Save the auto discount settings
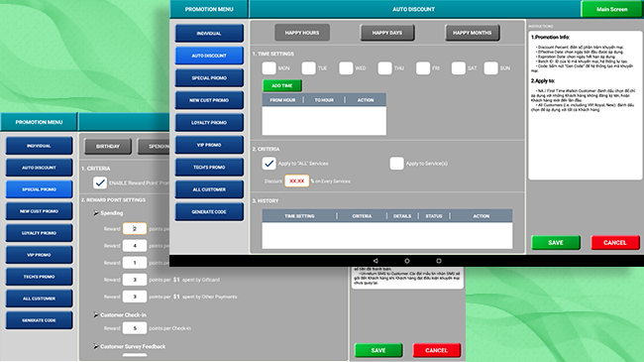The height and width of the screenshot is (362, 644). click(x=556, y=243)
